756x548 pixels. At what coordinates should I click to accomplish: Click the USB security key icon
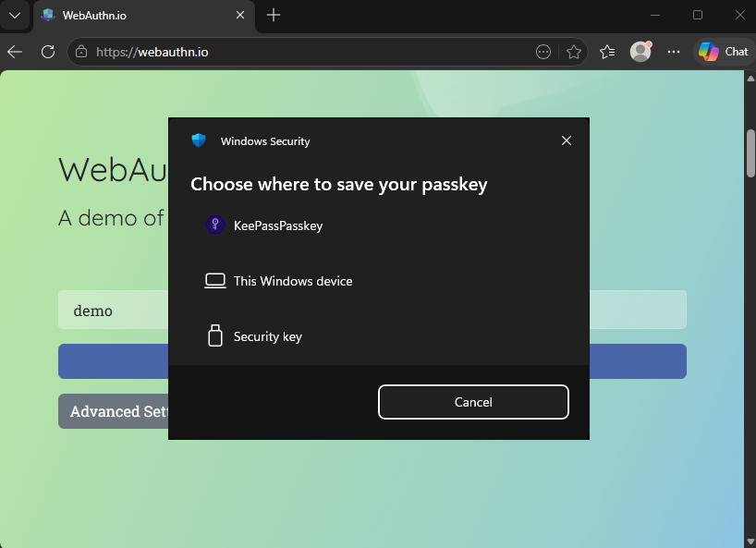tap(215, 336)
